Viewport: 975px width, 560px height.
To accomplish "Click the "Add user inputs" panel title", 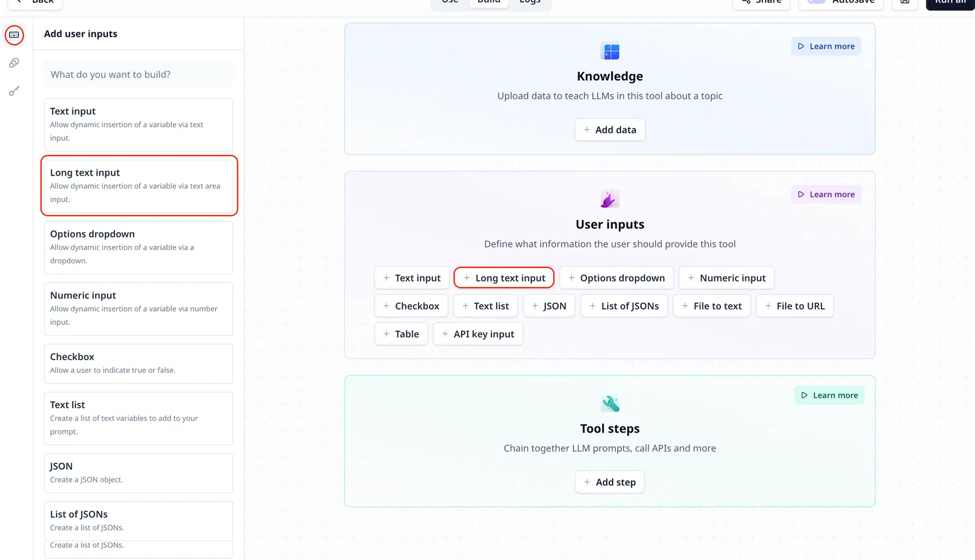I will pyautogui.click(x=80, y=34).
